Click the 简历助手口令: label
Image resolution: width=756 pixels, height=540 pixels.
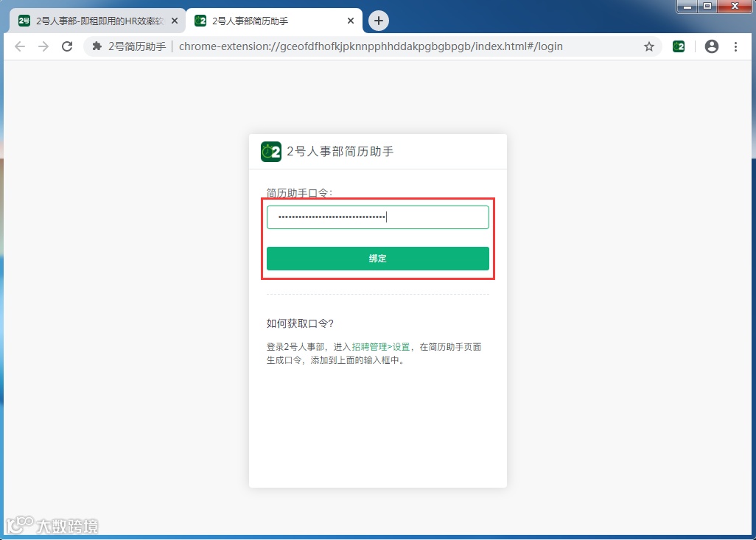[299, 193]
